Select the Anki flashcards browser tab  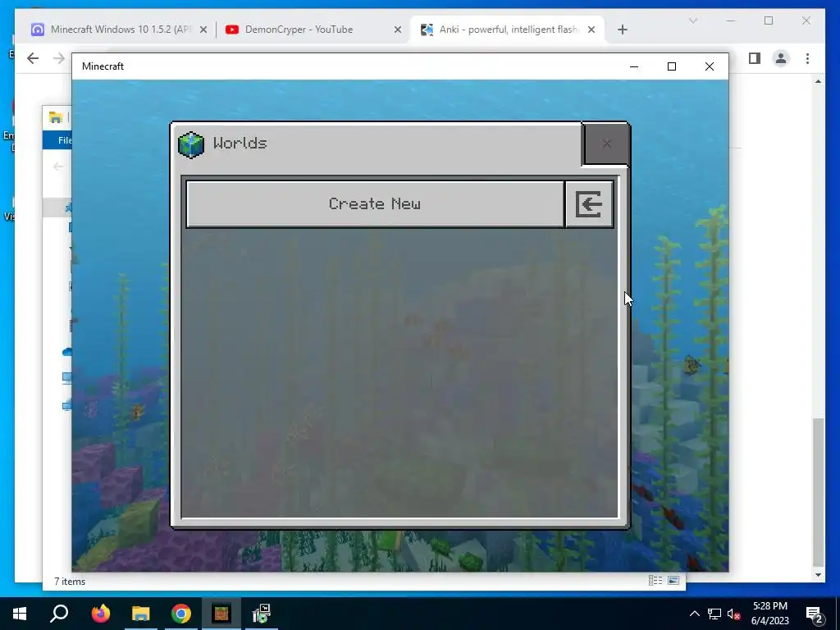[x=508, y=30]
